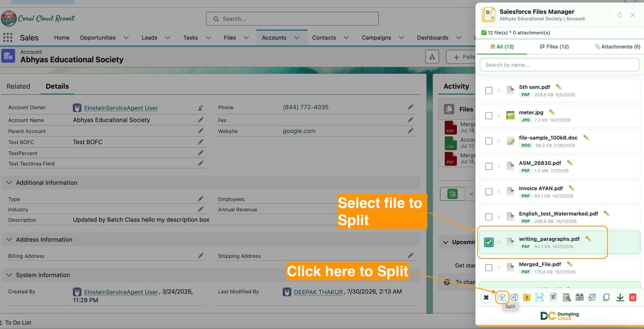Open Account Owner's EinsteinServiceAgent User link
This screenshot has height=329, width=644.
(x=121, y=108)
